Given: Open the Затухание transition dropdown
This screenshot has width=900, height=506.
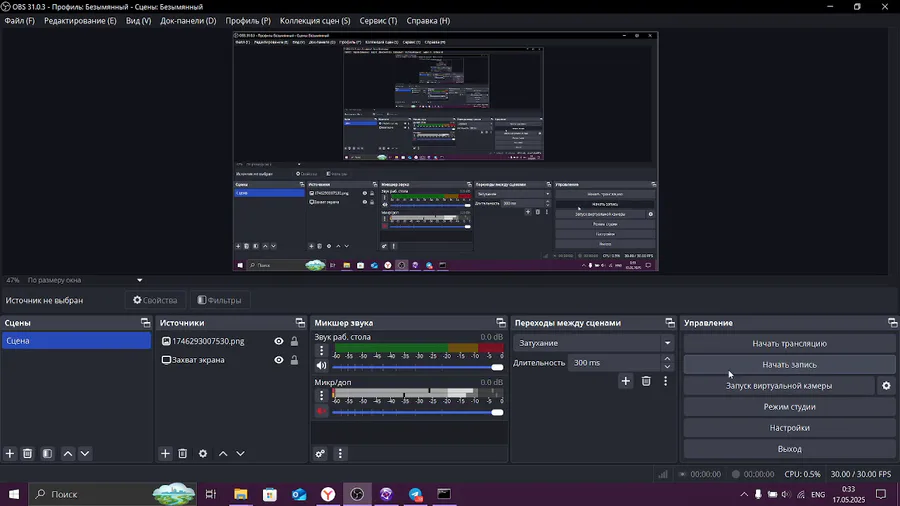Looking at the screenshot, I should pyautogui.click(x=593, y=343).
